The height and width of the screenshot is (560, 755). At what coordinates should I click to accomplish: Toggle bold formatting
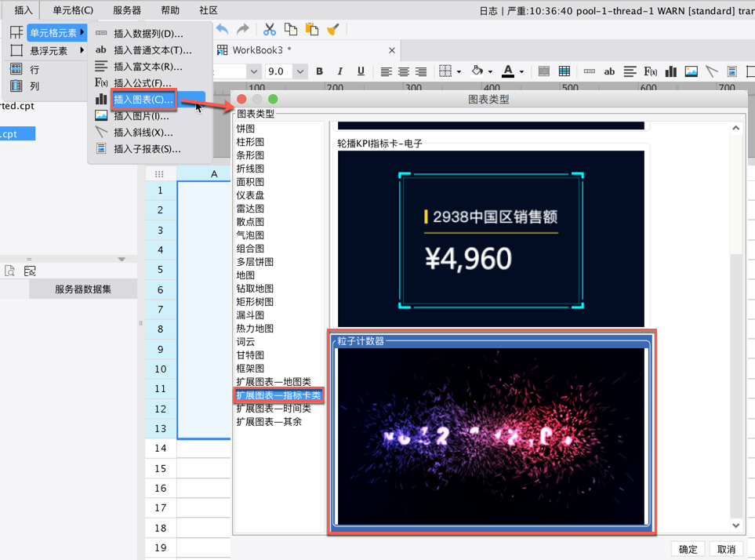pos(319,71)
